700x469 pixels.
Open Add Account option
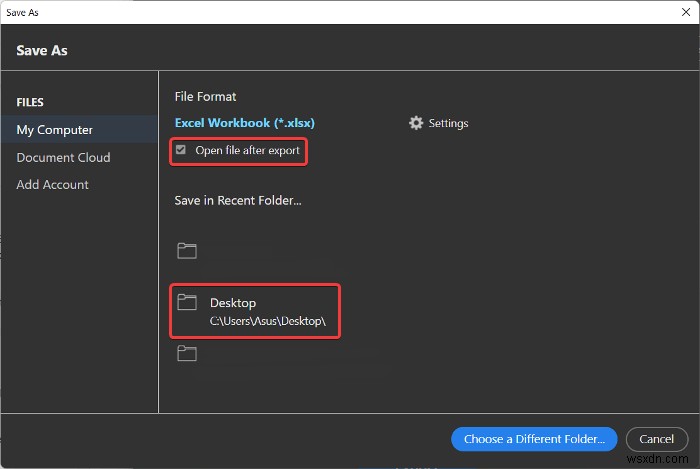[x=52, y=184]
